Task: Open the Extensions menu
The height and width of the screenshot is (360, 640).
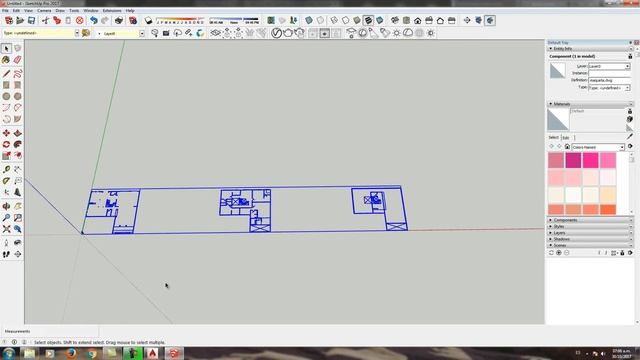Action: (x=112, y=11)
